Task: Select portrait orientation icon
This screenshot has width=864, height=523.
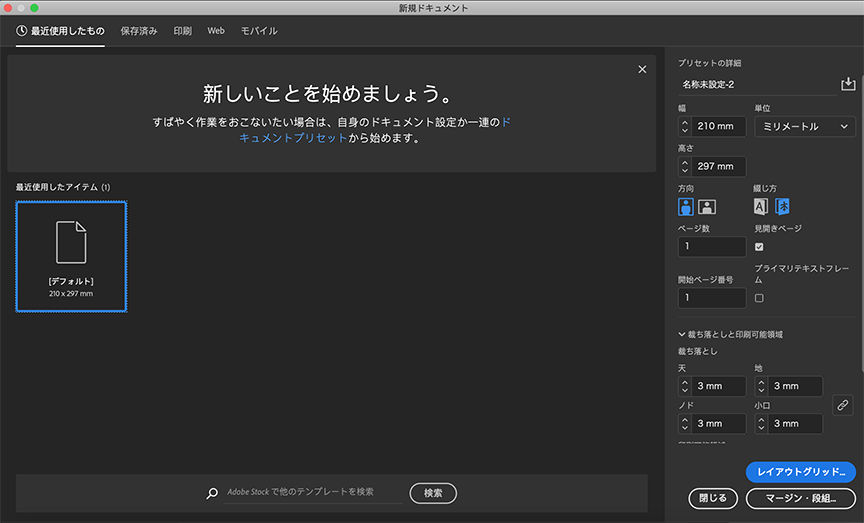Action: point(685,207)
